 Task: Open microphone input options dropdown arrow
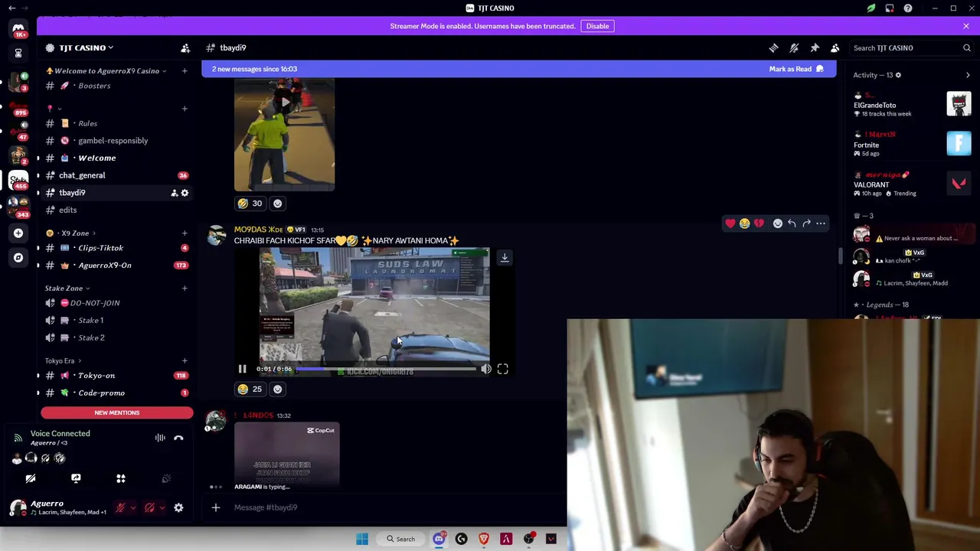132,507
